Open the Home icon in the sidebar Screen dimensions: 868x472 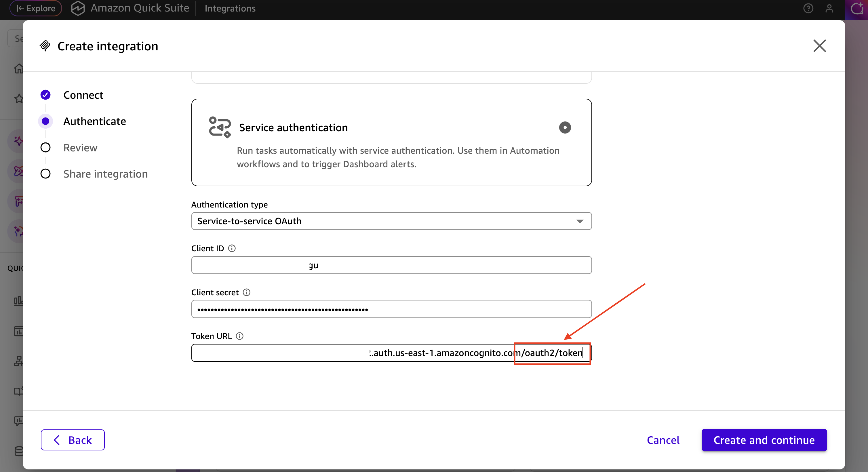click(18, 68)
